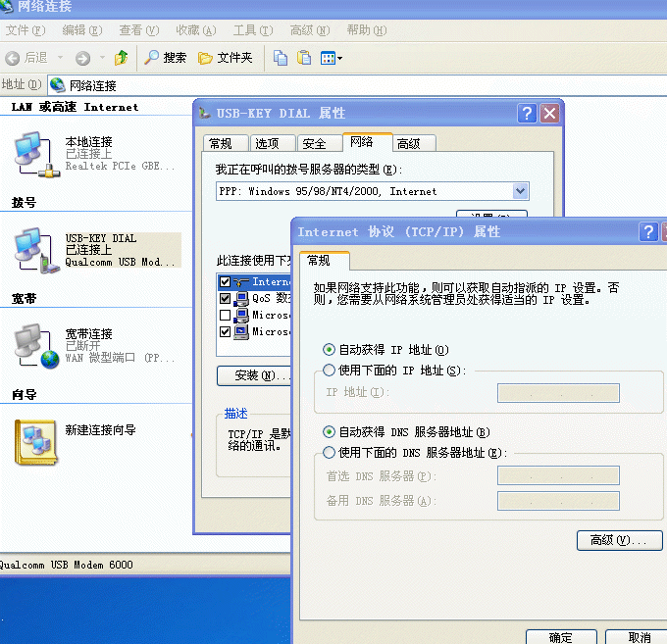Click the 安装 button
The width and height of the screenshot is (667, 644).
[x=255, y=375]
